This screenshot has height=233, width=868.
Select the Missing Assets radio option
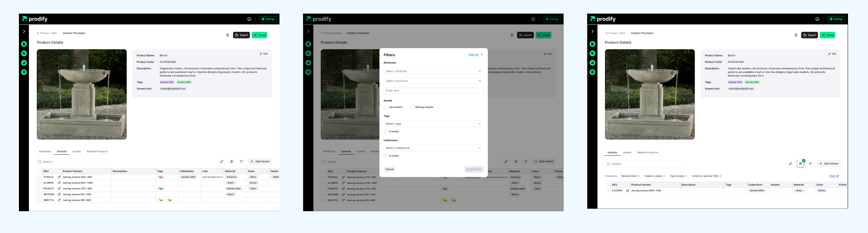412,107
